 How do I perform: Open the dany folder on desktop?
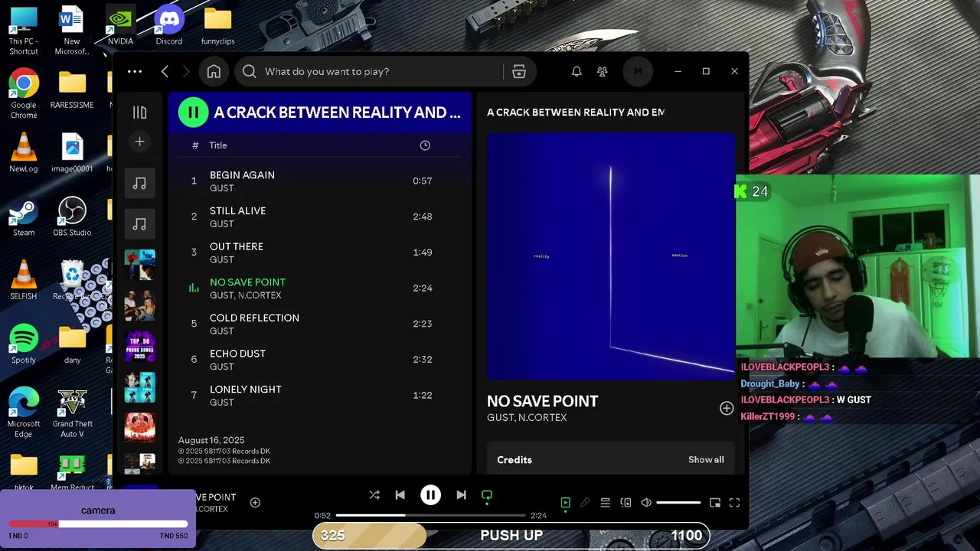click(x=72, y=344)
